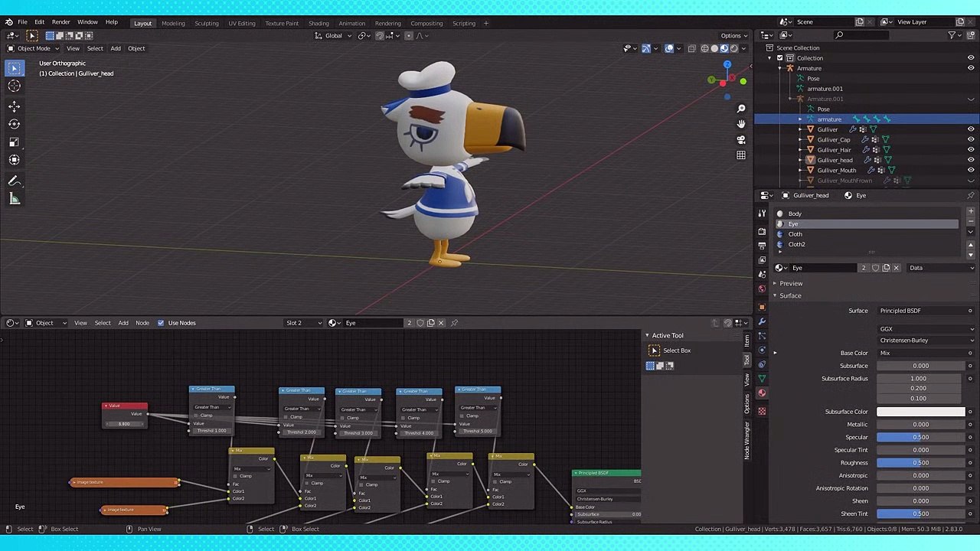Click the Subsurface Color swatch
980x551 pixels.
click(x=920, y=412)
